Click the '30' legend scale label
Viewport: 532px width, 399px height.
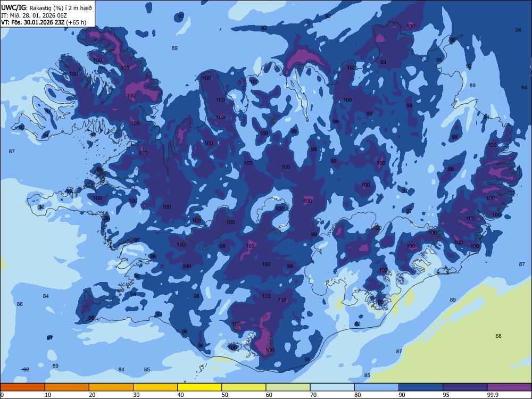[136, 395]
